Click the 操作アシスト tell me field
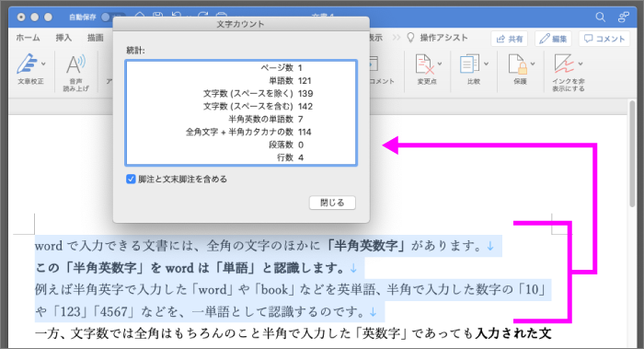The image size is (644, 349). (x=444, y=38)
